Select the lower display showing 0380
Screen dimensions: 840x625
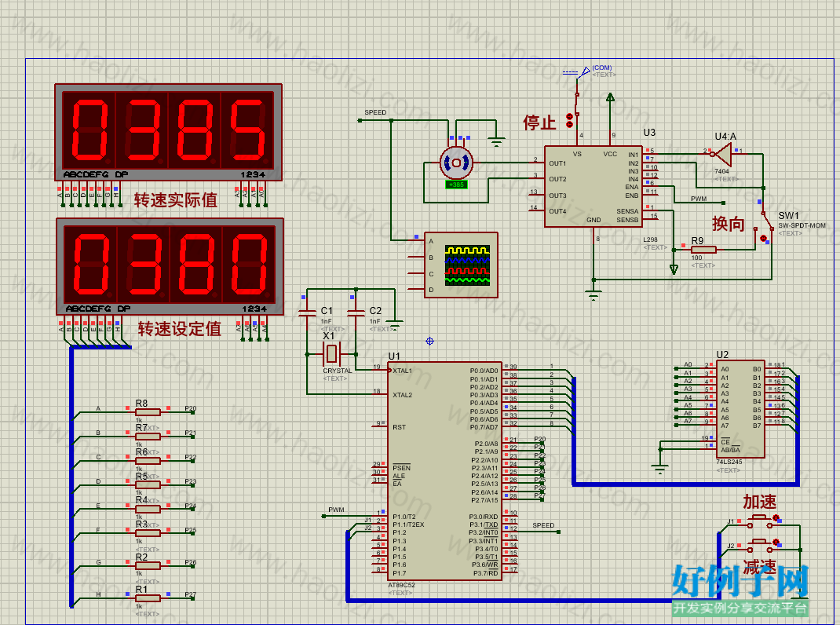click(x=170, y=266)
